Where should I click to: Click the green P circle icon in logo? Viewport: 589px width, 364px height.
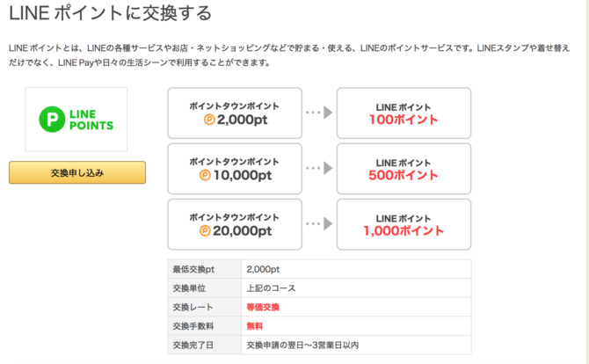[52, 120]
